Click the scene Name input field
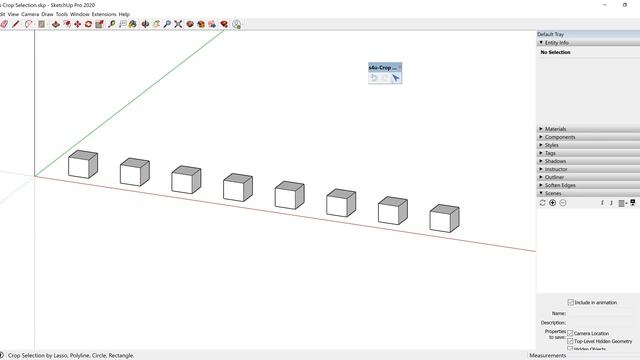The width and height of the screenshot is (640, 360). point(601,313)
